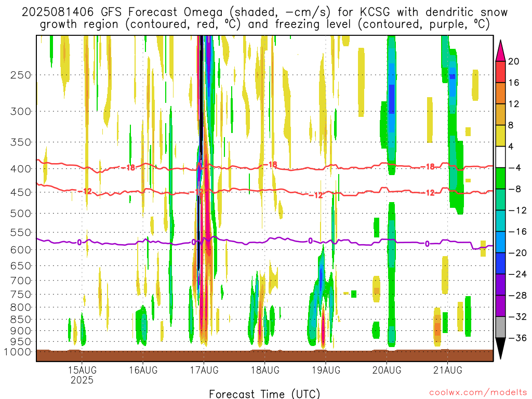
Task: Select the 900 pressure level label
Action: (x=21, y=331)
